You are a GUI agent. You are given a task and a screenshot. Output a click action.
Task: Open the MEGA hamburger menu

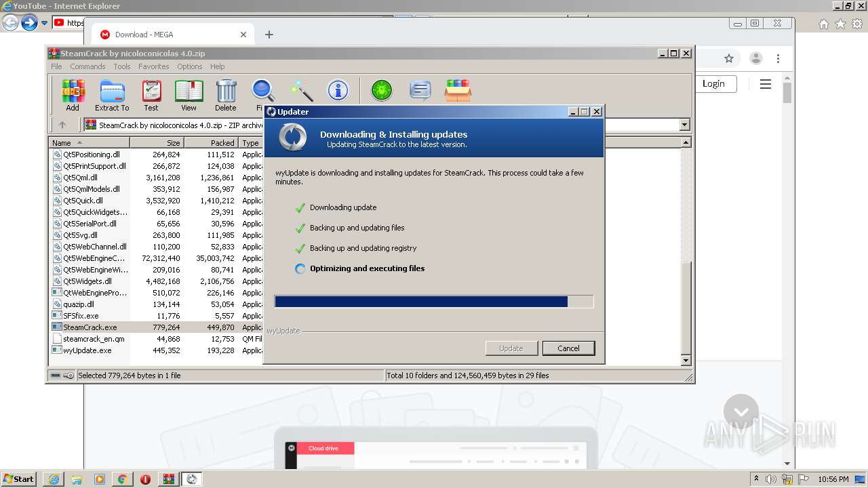[x=766, y=84]
